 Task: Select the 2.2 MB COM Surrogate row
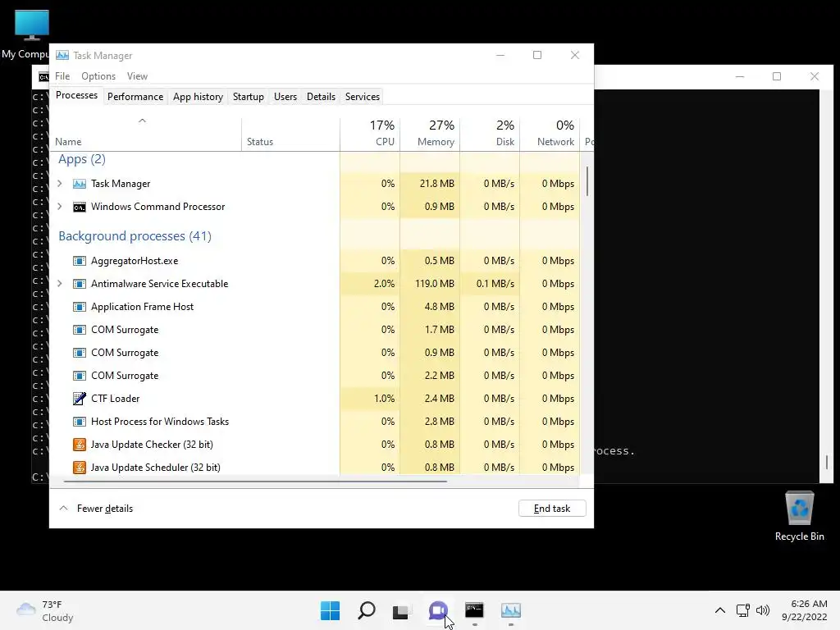[x=315, y=376]
